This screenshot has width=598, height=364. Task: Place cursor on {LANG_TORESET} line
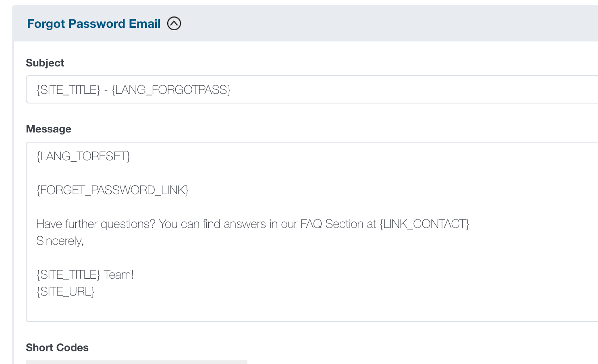83,156
